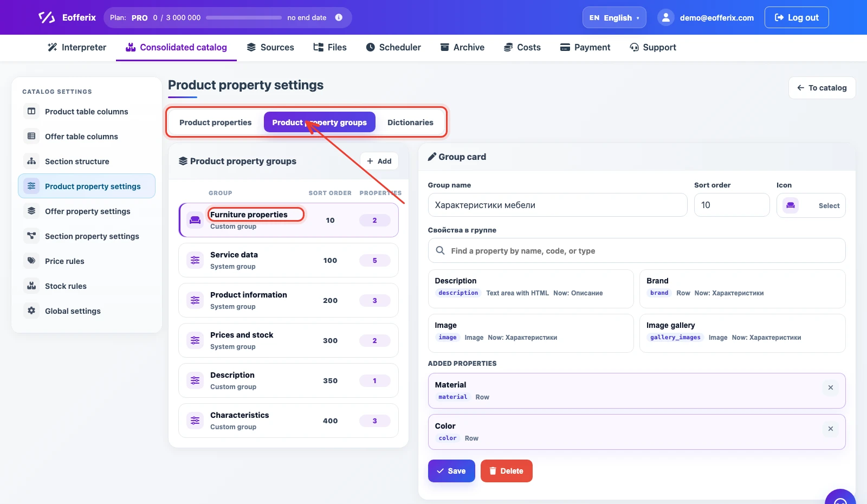Screen dimensions: 867x504
Task: Remove the Color added property
Action: pos(831,429)
